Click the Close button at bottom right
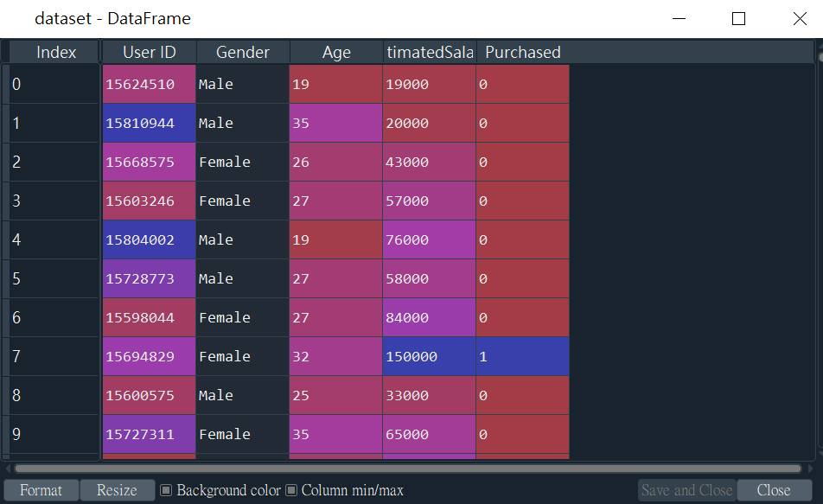The image size is (823, 504). coord(773,490)
